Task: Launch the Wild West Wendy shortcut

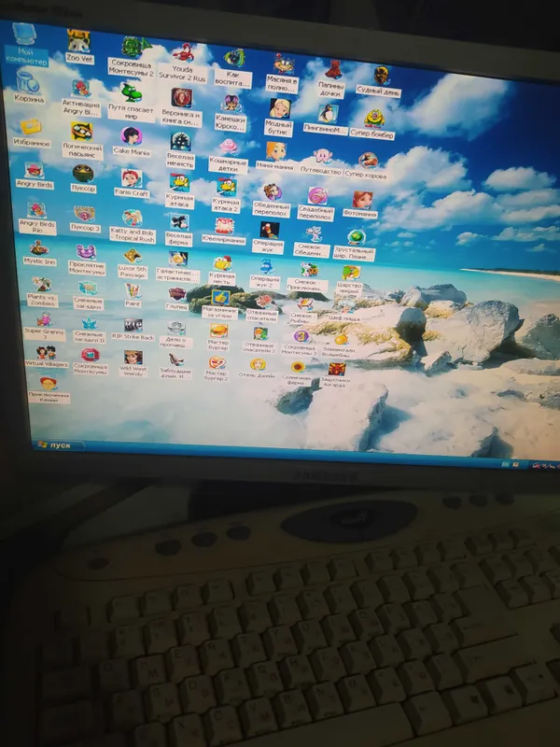Action: pyautogui.click(x=133, y=364)
